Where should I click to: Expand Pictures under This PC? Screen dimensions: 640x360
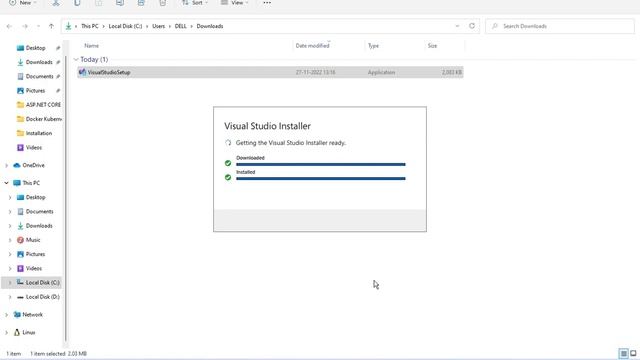pyautogui.click(x=10, y=254)
